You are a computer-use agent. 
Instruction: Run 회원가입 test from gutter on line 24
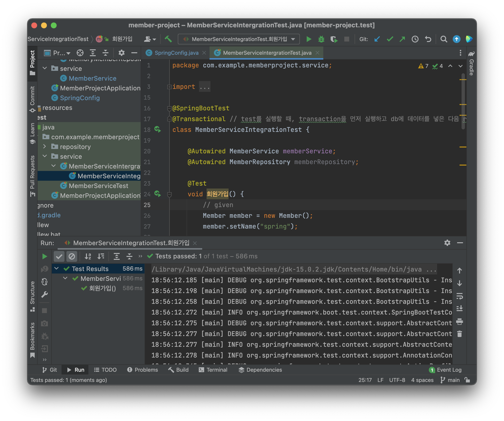click(x=157, y=194)
